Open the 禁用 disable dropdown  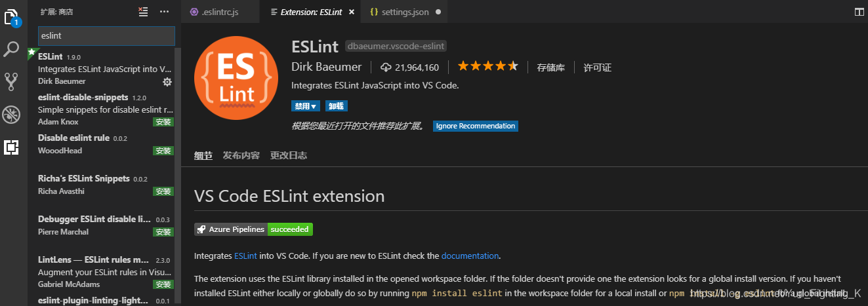click(306, 105)
